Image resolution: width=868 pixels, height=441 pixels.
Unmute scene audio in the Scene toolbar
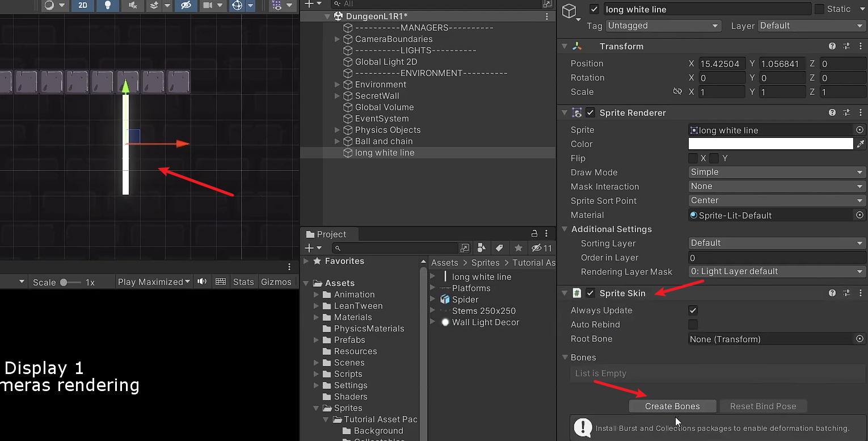pos(134,6)
